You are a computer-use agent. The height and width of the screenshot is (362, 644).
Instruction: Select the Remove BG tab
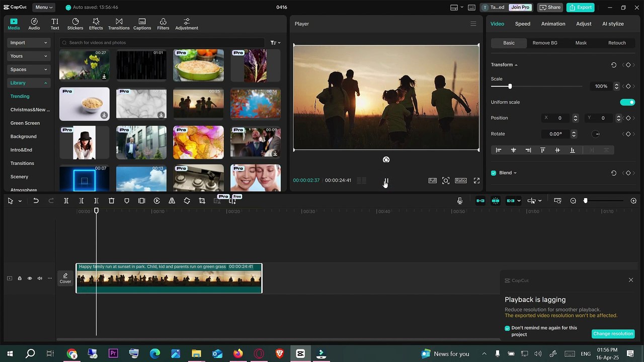pyautogui.click(x=545, y=43)
